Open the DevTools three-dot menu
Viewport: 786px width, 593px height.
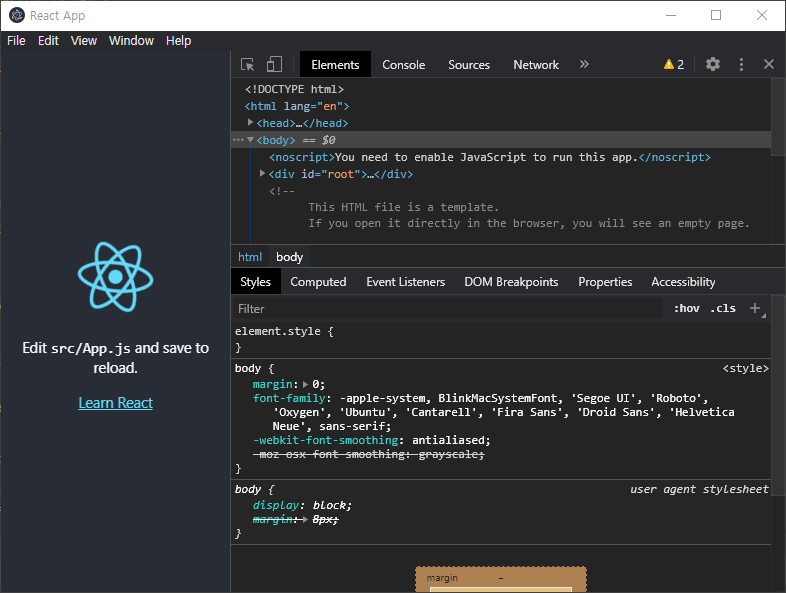click(x=741, y=64)
